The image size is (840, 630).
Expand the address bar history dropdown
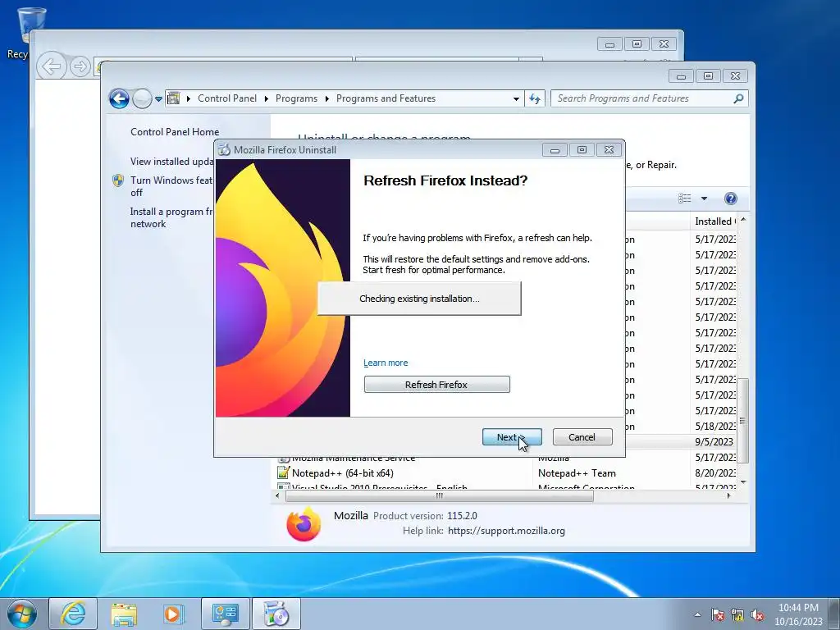pyautogui.click(x=516, y=99)
